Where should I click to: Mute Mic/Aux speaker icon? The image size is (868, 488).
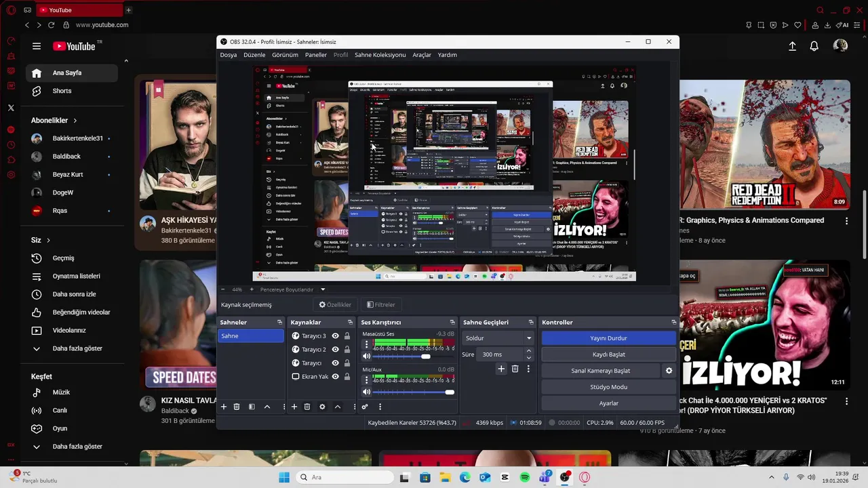tap(367, 392)
